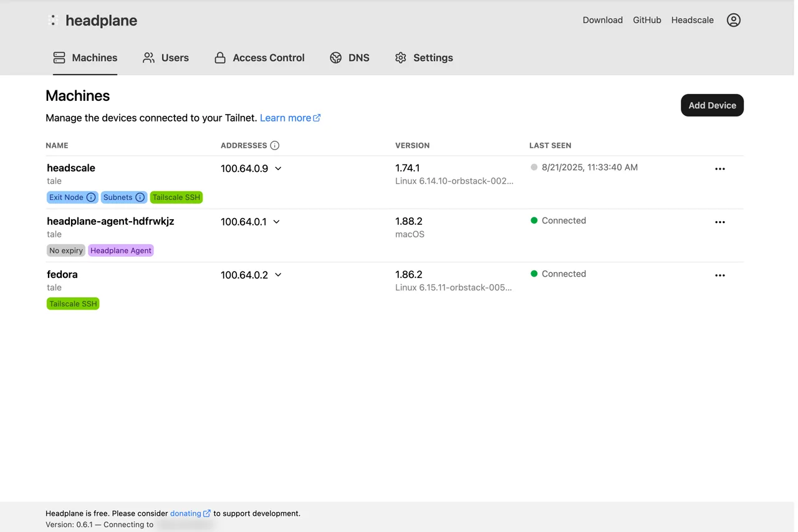The width and height of the screenshot is (798, 532).
Task: Click the DNS globe icon
Action: (335, 57)
